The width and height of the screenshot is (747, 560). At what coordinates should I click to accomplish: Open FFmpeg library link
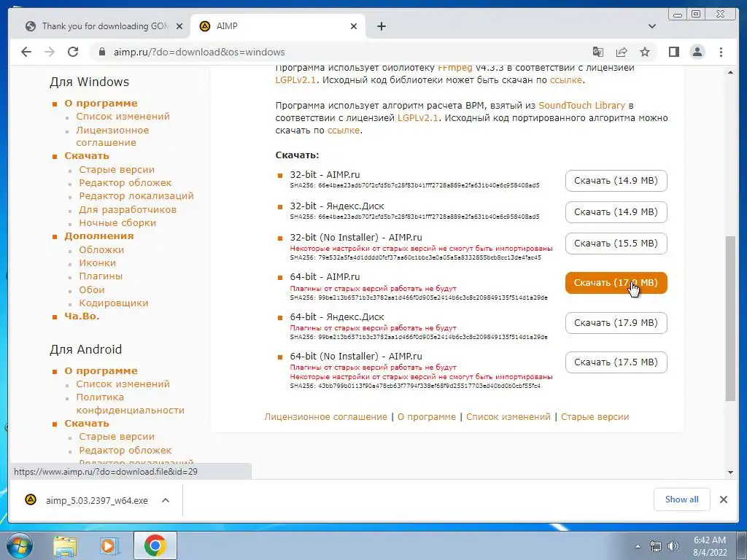coord(455,68)
